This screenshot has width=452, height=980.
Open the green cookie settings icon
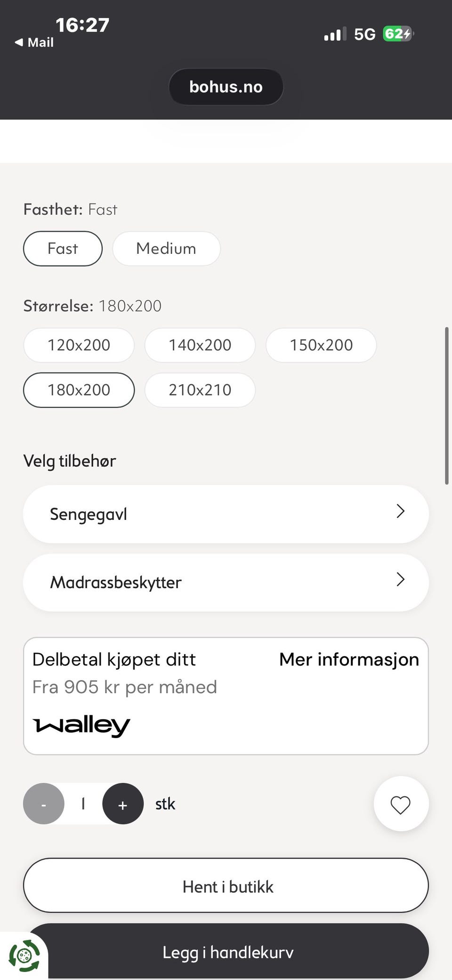24,956
